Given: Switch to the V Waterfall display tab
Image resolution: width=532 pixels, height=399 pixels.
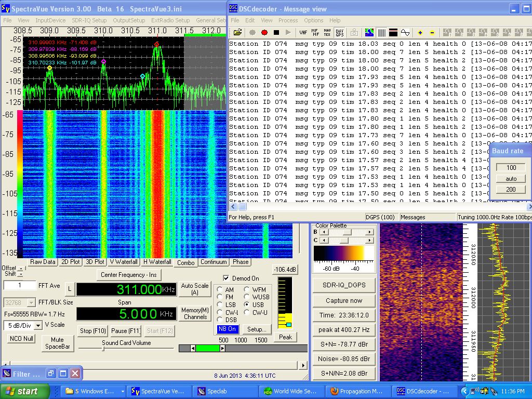Looking at the screenshot, I should (123, 262).
